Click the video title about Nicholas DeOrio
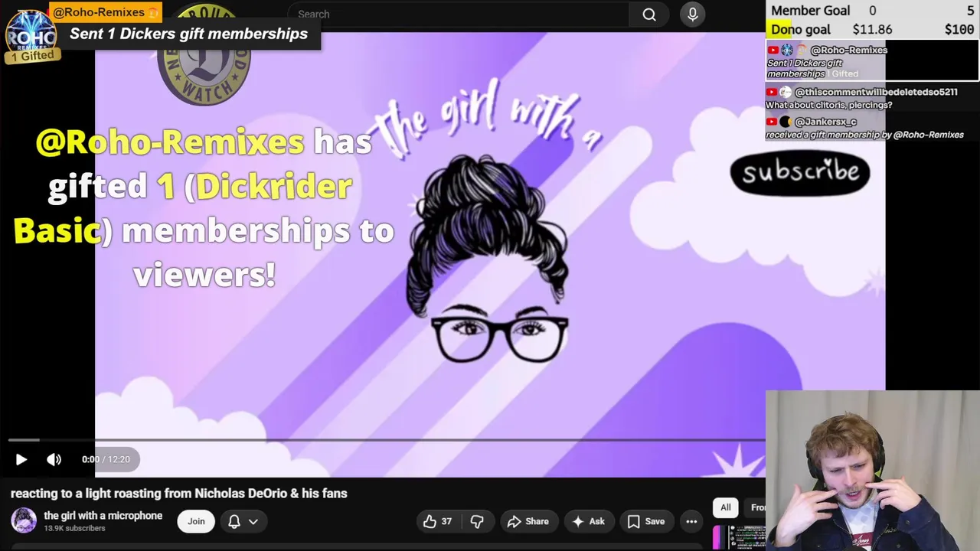The width and height of the screenshot is (980, 551). 179,494
